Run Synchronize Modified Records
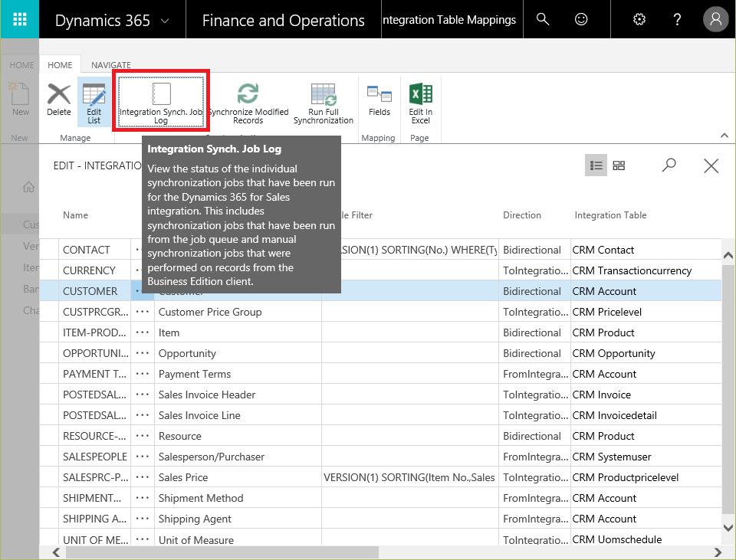This screenshot has height=560, width=736. 248,103
